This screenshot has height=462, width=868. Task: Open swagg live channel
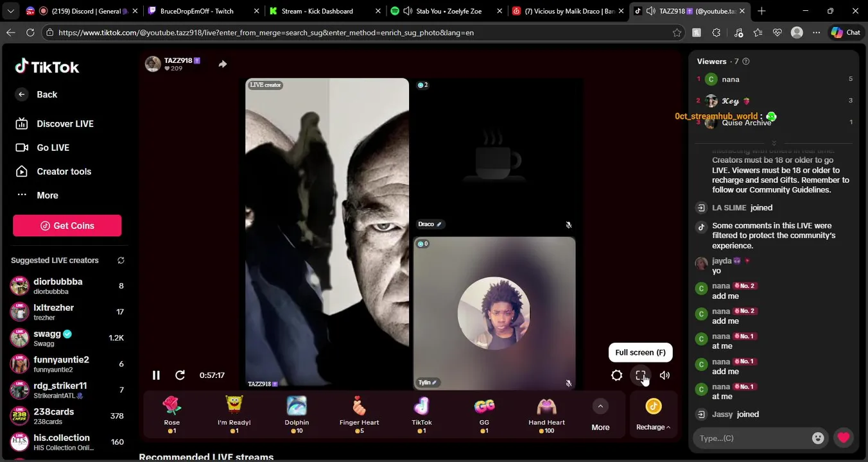pyautogui.click(x=67, y=338)
